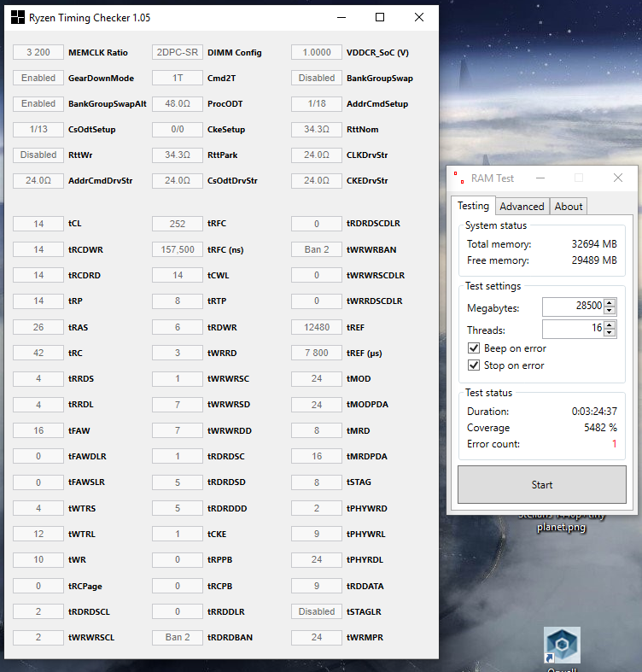Open the desktop shortcut icon at the bottom right

pos(562,645)
